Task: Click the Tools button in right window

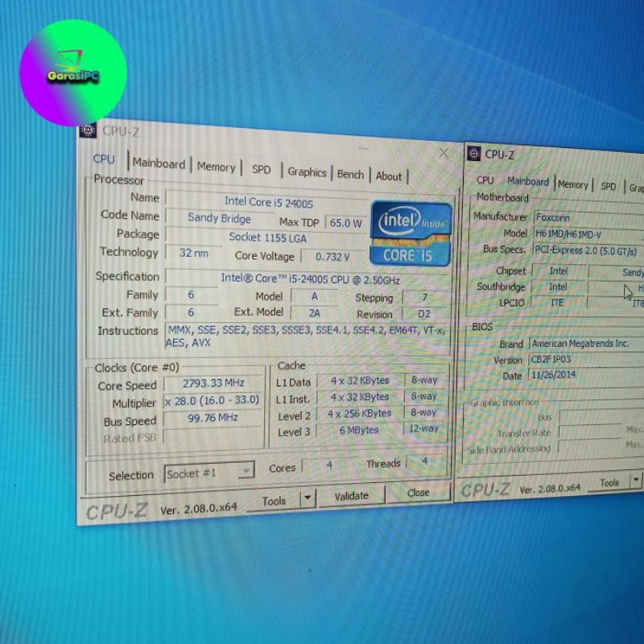Action: coord(609,483)
